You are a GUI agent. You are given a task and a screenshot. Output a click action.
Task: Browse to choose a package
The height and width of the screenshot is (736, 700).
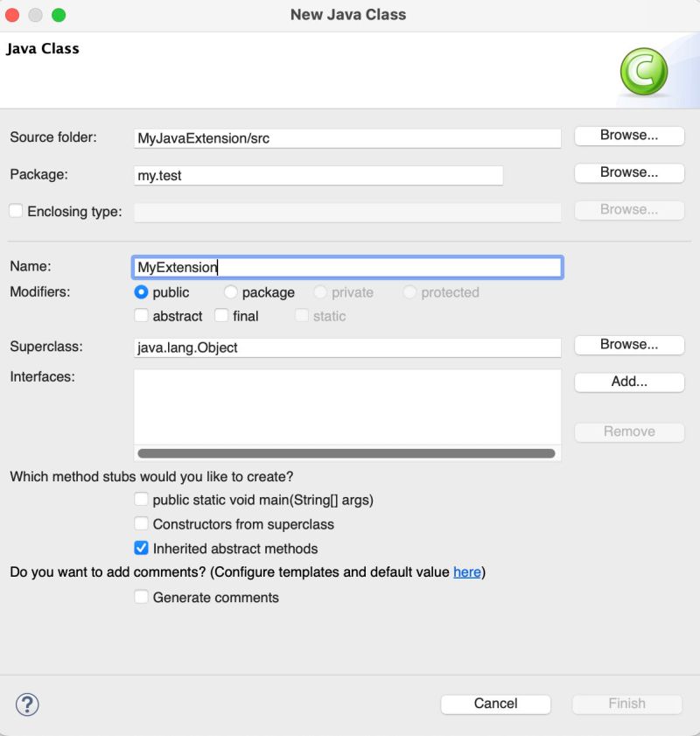coord(628,172)
